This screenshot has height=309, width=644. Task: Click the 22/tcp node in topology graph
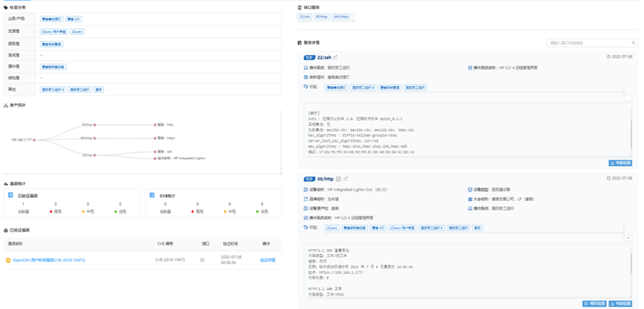coord(94,155)
